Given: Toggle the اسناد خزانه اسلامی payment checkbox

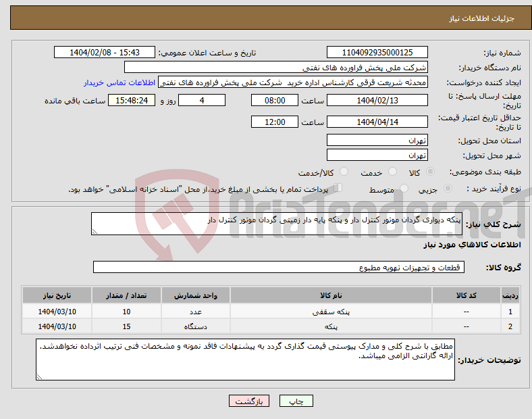Looking at the screenshot, I should 338,188.
